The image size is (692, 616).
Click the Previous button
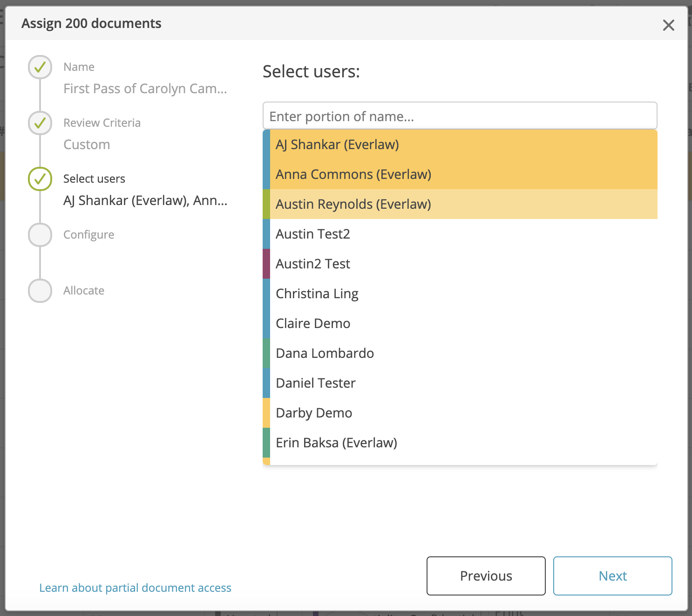point(486,576)
